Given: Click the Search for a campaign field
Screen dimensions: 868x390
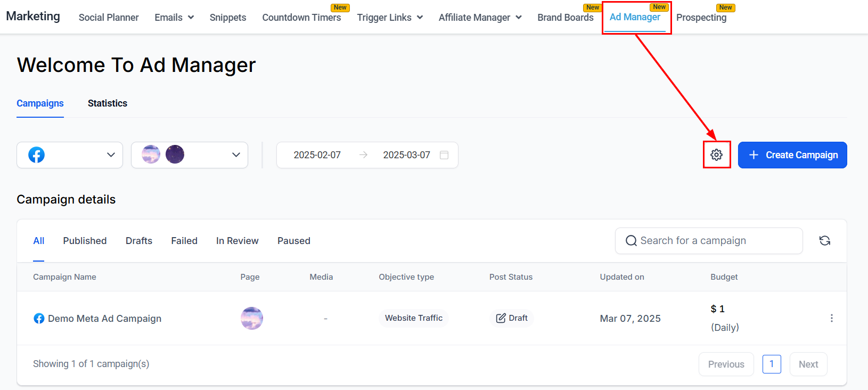Looking at the screenshot, I should coord(709,241).
